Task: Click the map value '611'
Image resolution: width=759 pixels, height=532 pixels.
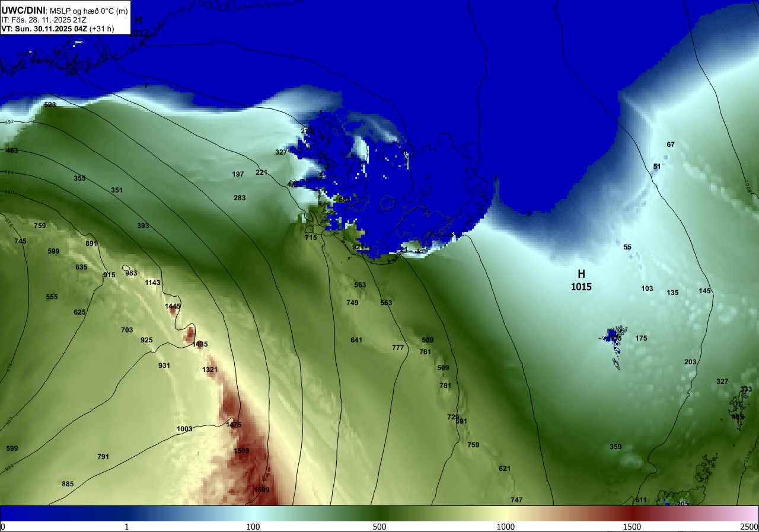Action: click(641, 500)
